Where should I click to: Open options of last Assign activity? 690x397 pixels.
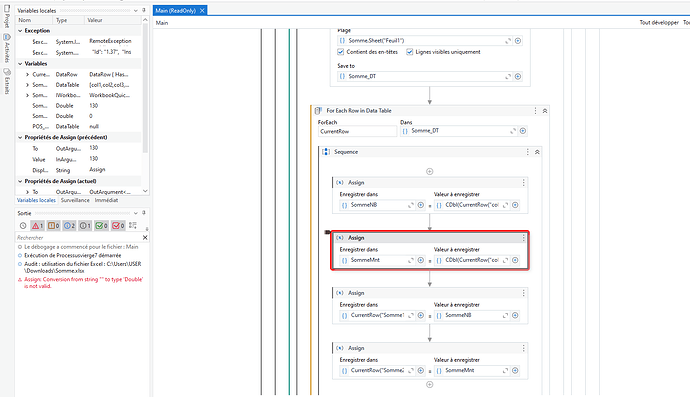point(523,348)
